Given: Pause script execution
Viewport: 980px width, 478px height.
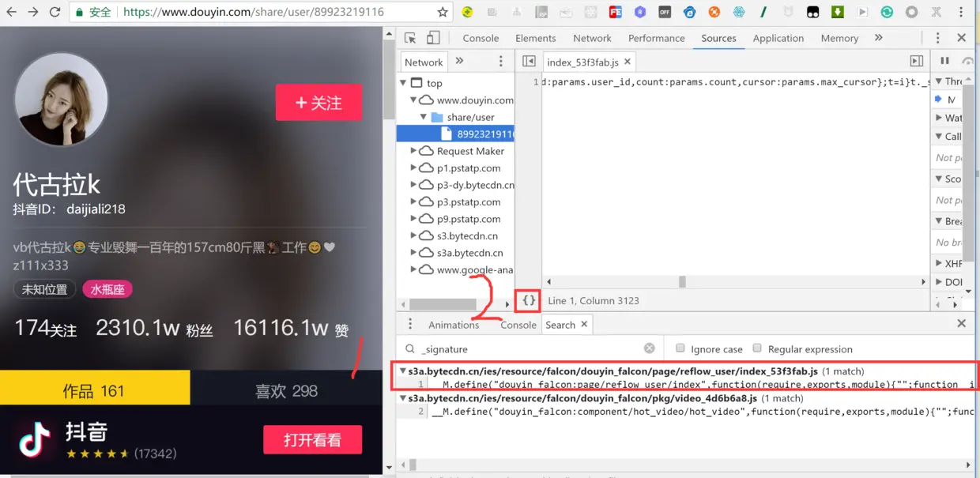Looking at the screenshot, I should pyautogui.click(x=944, y=61).
